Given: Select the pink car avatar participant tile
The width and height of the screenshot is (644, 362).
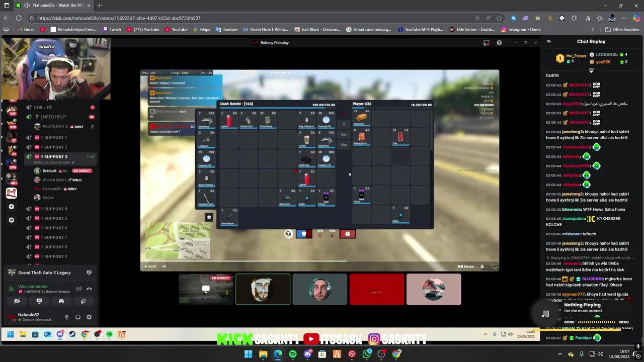Looking at the screenshot, I should pos(434,289).
